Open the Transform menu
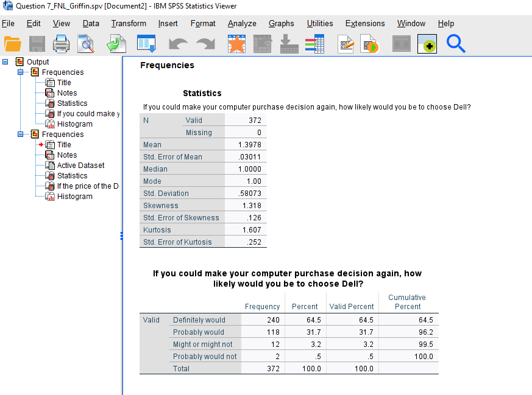Image resolution: width=532 pixels, height=395 pixels. click(128, 24)
